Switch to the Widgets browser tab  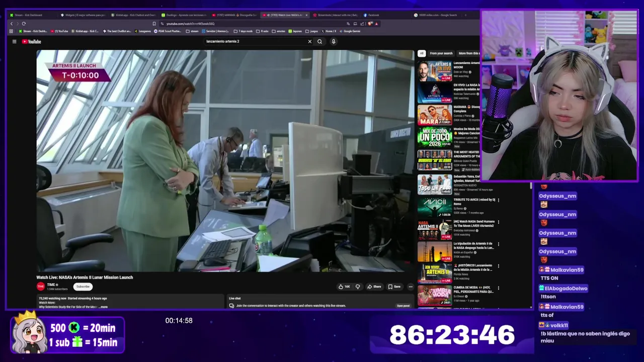click(x=83, y=15)
